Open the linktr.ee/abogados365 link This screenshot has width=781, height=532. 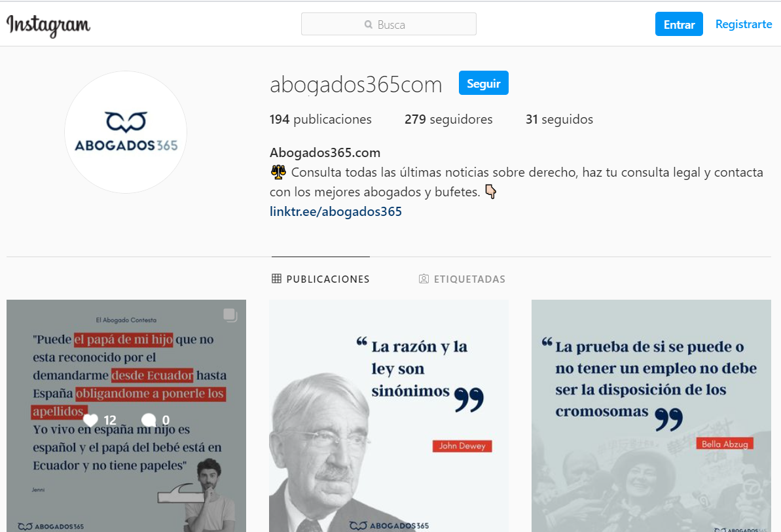(336, 211)
